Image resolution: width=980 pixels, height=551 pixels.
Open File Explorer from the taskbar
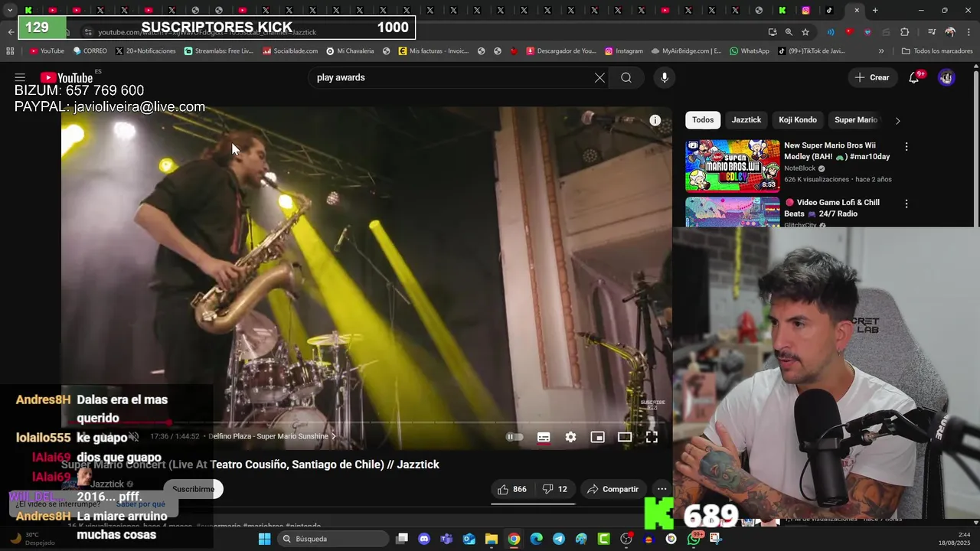click(492, 539)
